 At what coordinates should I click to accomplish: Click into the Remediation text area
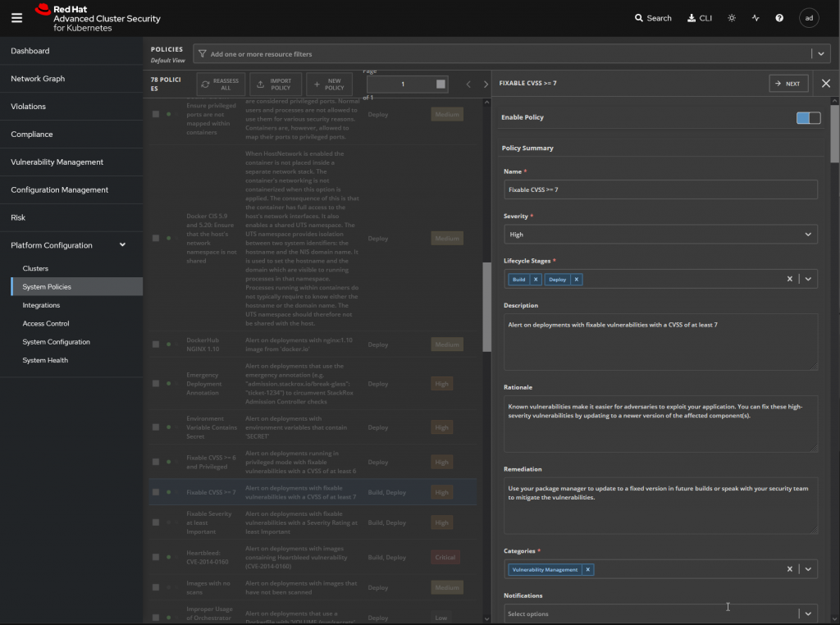[x=660, y=505]
